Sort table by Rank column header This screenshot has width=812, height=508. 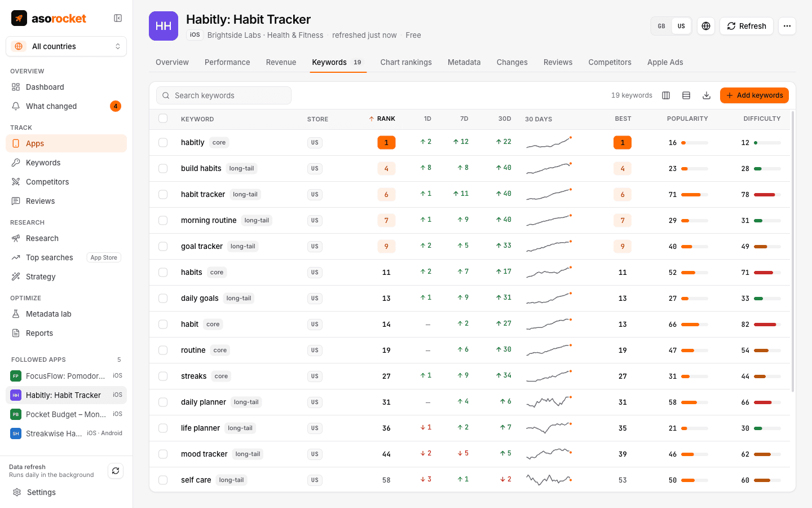pos(382,119)
